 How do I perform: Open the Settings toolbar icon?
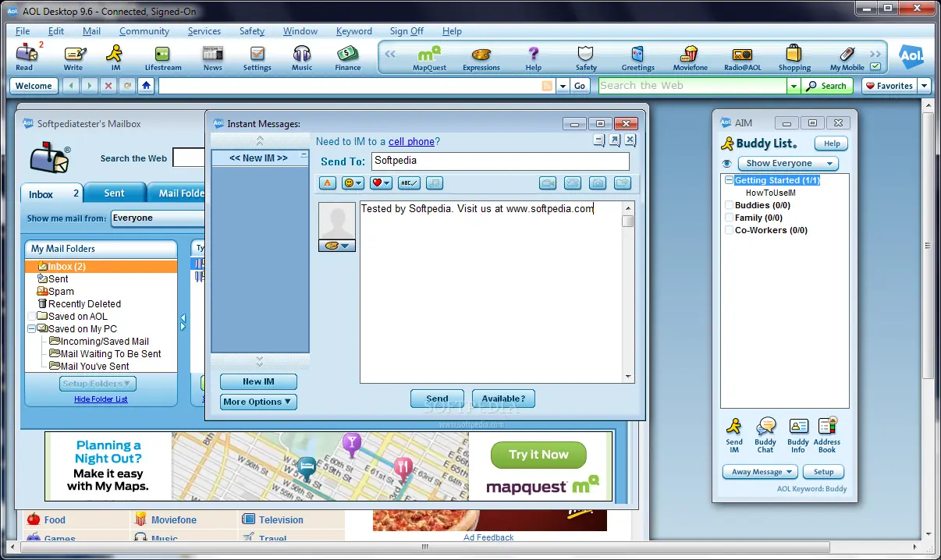pos(257,58)
